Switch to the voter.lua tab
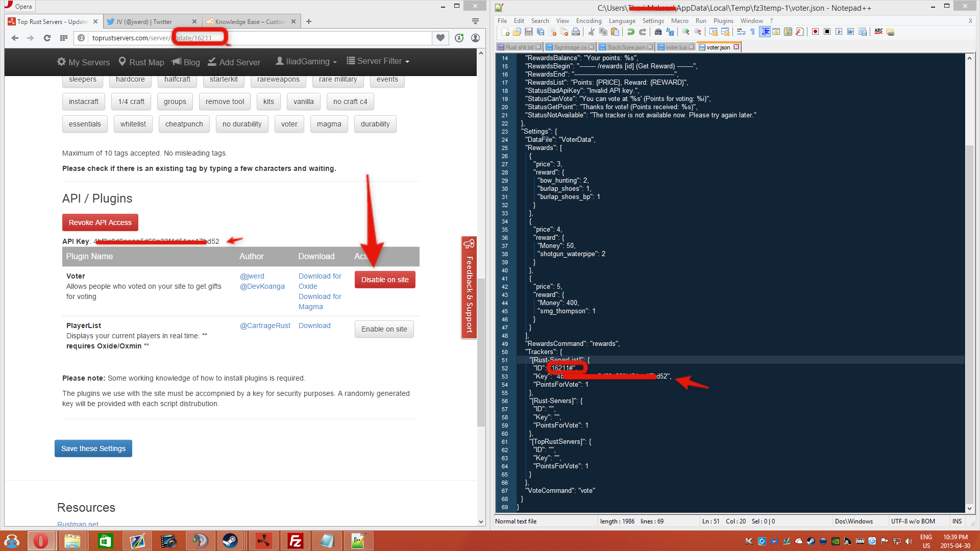Image resolution: width=980 pixels, height=551 pixels. [x=675, y=47]
